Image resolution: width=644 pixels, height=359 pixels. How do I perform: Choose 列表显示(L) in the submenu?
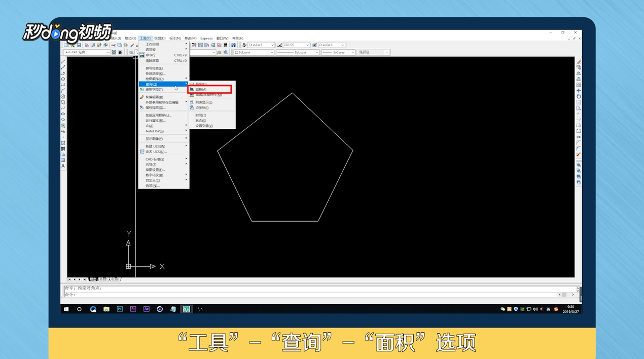212,102
